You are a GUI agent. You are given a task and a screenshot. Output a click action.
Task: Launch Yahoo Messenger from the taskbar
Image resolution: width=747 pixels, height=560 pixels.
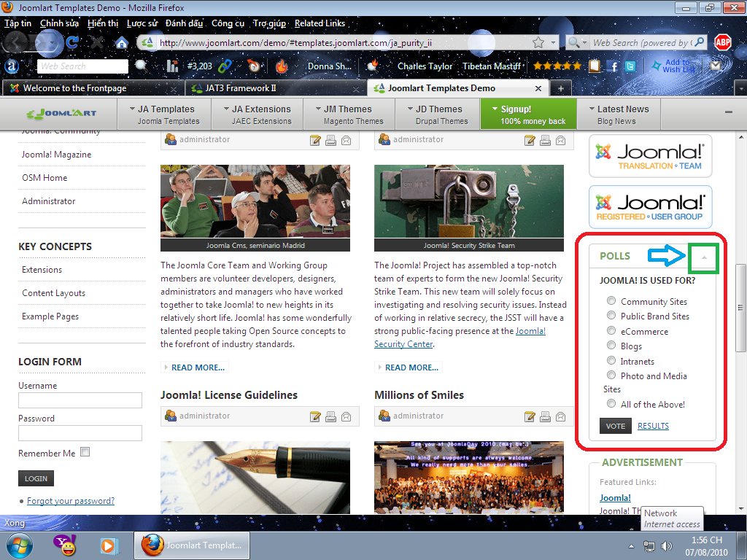click(x=65, y=545)
